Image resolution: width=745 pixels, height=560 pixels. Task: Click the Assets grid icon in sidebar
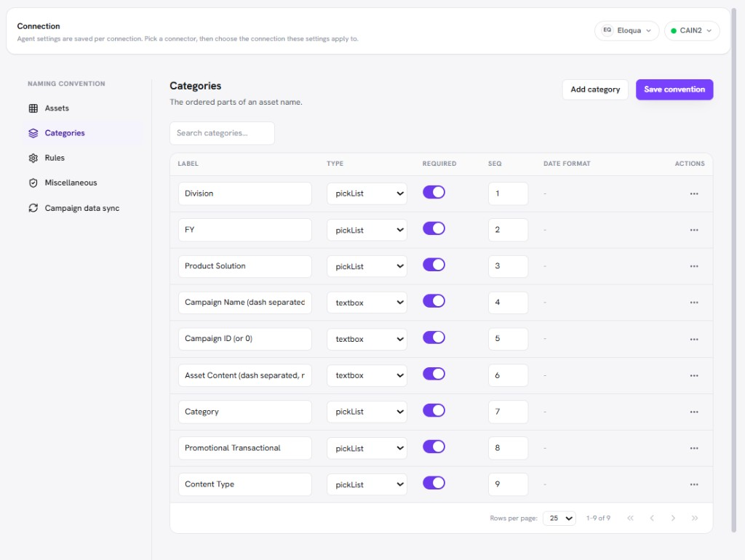(33, 108)
